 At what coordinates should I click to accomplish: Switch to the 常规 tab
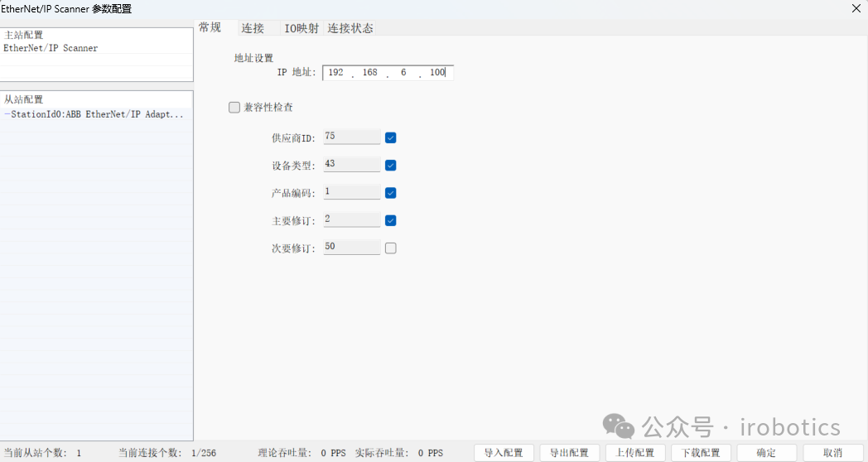click(210, 27)
